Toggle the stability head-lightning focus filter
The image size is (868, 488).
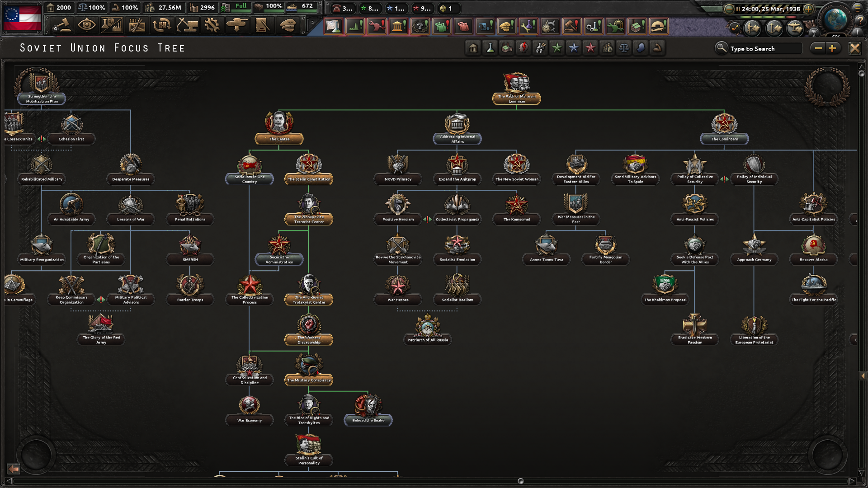[x=524, y=48]
